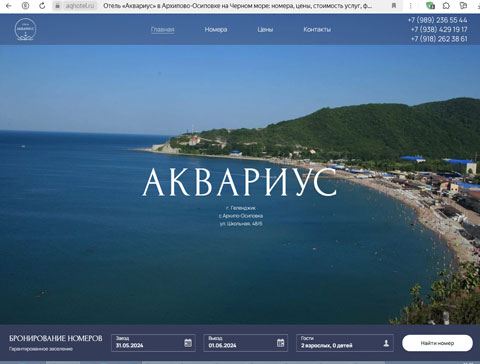Open the Номера menu item
The image size is (480, 364).
click(216, 29)
